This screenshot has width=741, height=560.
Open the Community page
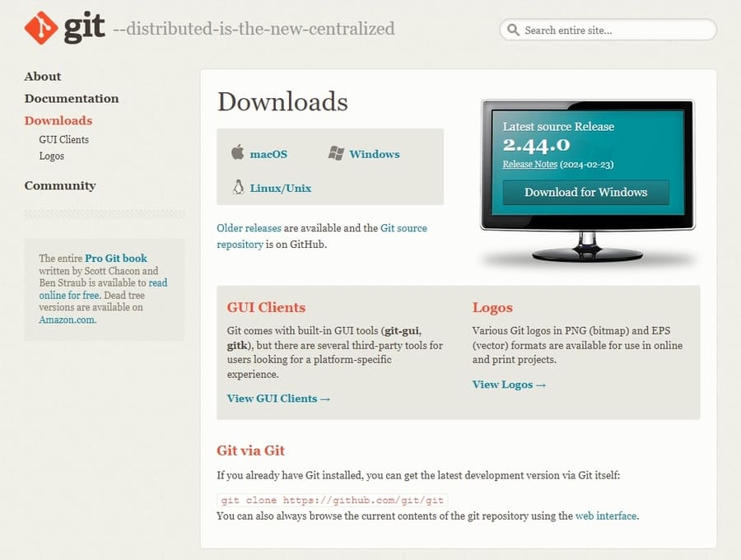point(60,186)
